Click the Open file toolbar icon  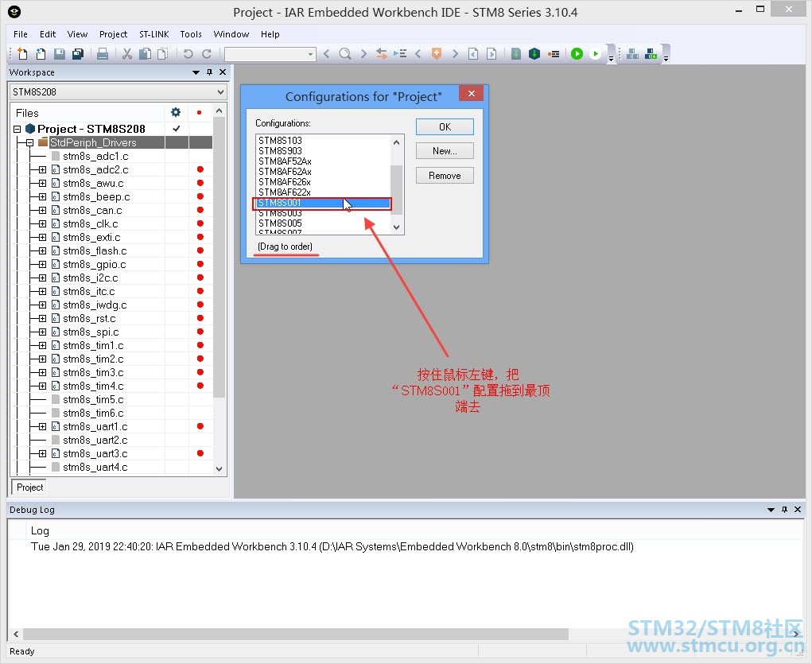[x=41, y=53]
